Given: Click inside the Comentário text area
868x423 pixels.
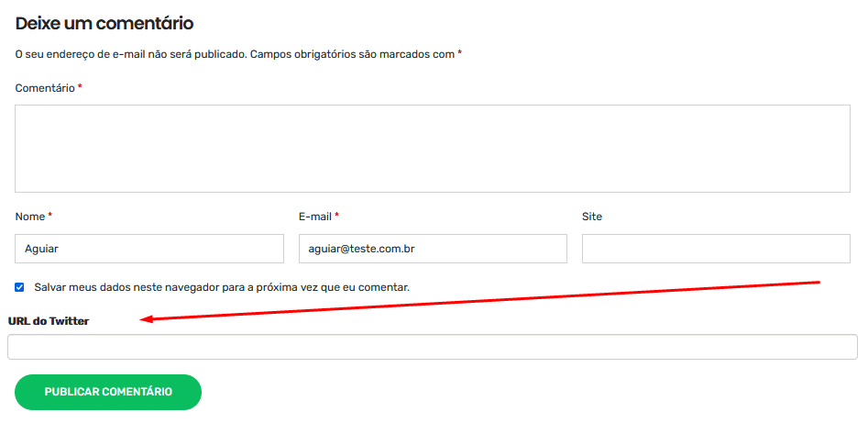Looking at the screenshot, I should coord(432,149).
